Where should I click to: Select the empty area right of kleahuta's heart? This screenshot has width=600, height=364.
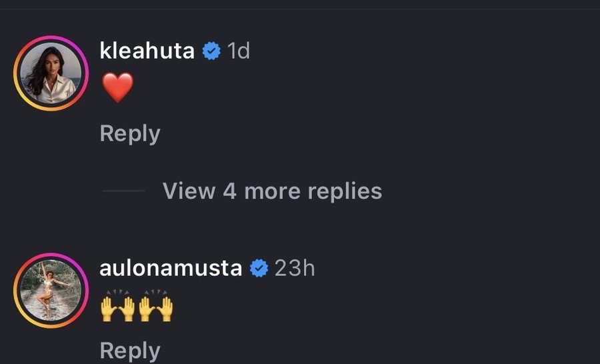pyautogui.click(x=333, y=89)
